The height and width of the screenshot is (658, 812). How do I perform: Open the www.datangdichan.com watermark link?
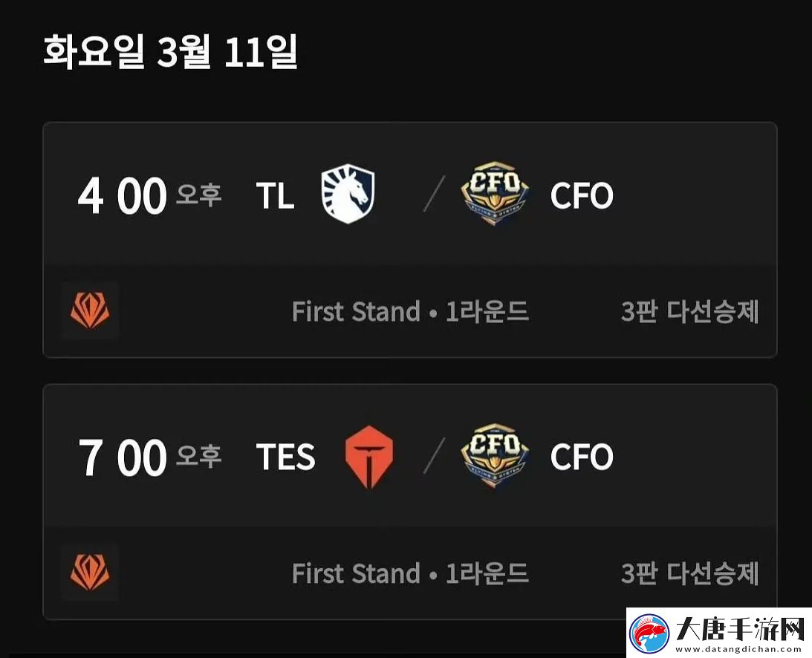(x=738, y=649)
